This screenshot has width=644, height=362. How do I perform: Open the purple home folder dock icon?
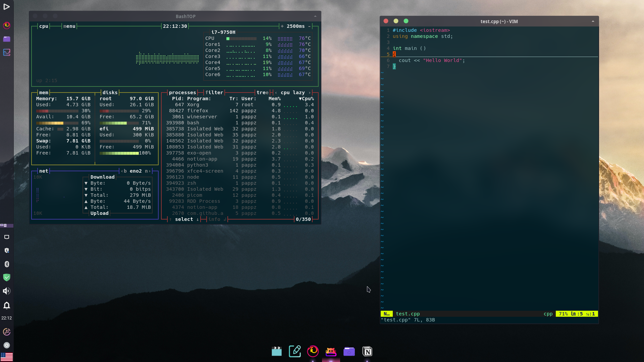click(349, 351)
